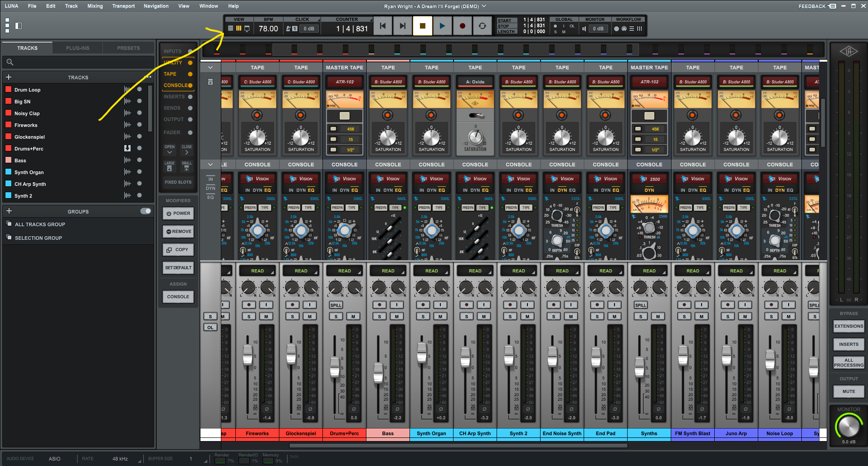Click the SELECTION GROUP icon

9,237
